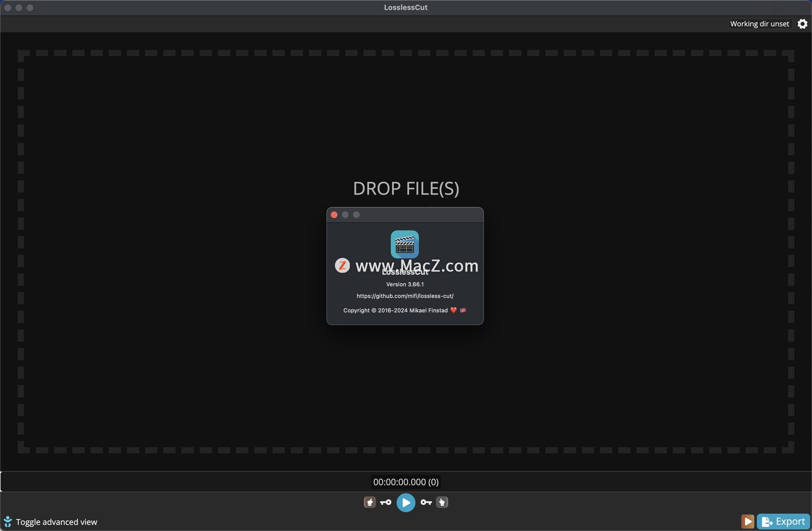Click the Export button
812x531 pixels.
tap(784, 522)
